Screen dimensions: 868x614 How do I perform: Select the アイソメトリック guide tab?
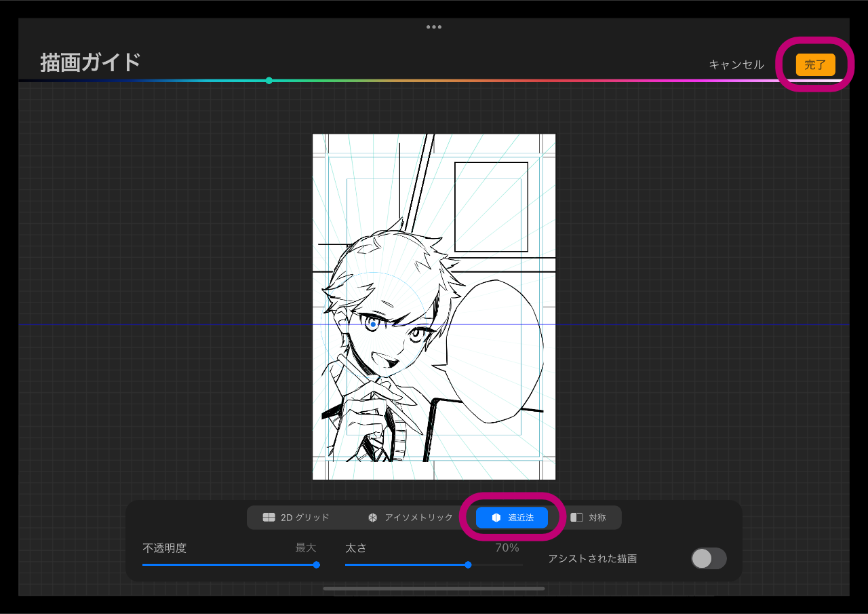(x=410, y=518)
